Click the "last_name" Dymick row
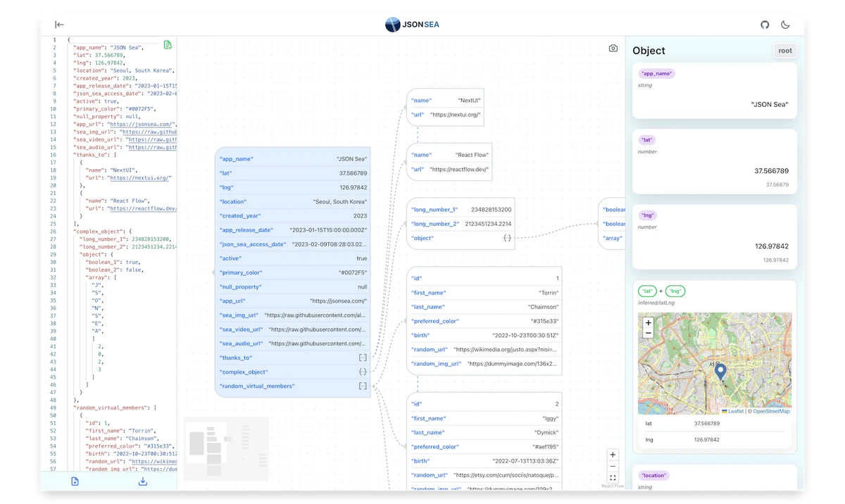Image resolution: width=845 pixels, height=504 pixels. coord(484,432)
